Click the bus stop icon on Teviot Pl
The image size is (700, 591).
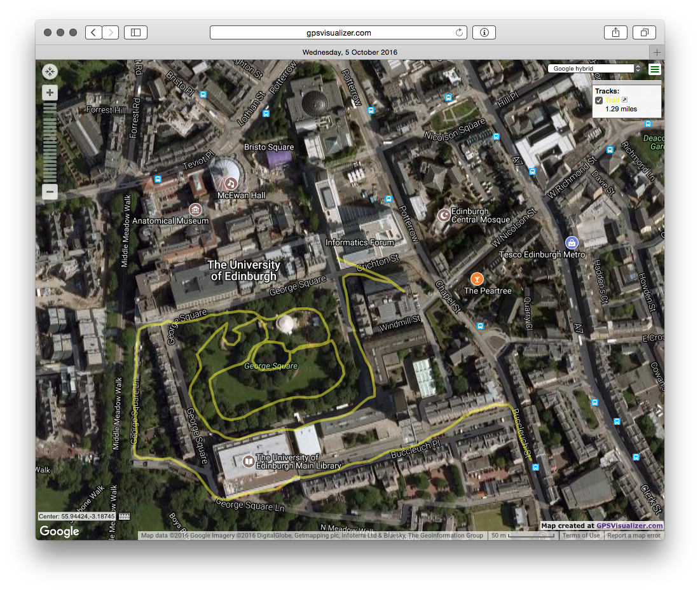click(158, 179)
